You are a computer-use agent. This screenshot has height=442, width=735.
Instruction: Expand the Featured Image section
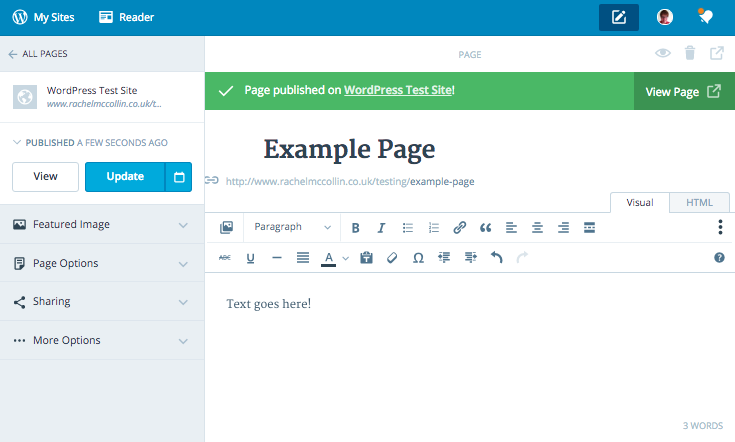click(x=102, y=225)
